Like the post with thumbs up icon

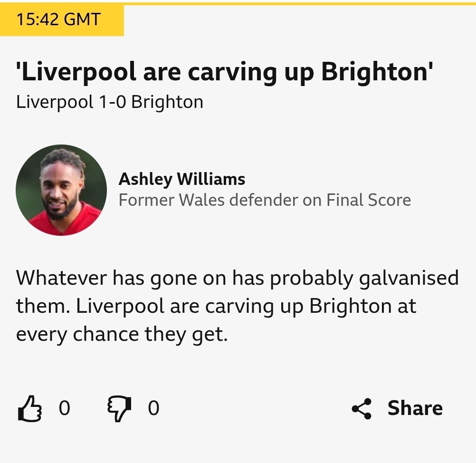pos(29,409)
